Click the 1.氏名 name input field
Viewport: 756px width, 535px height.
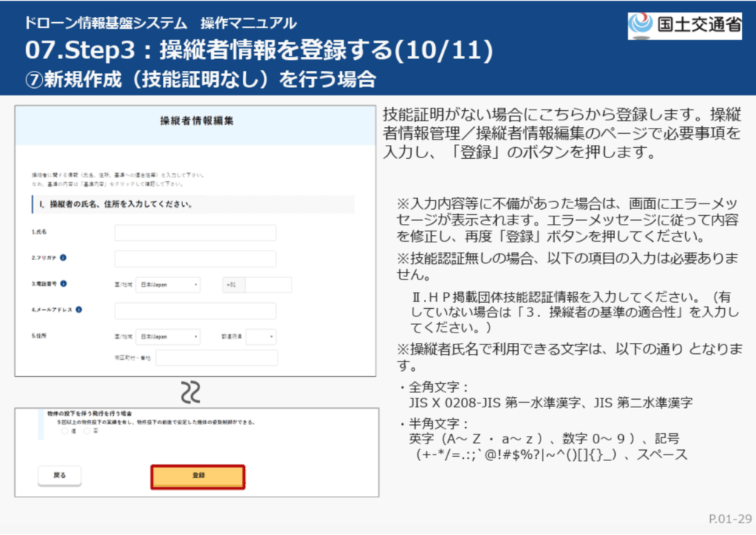(195, 233)
